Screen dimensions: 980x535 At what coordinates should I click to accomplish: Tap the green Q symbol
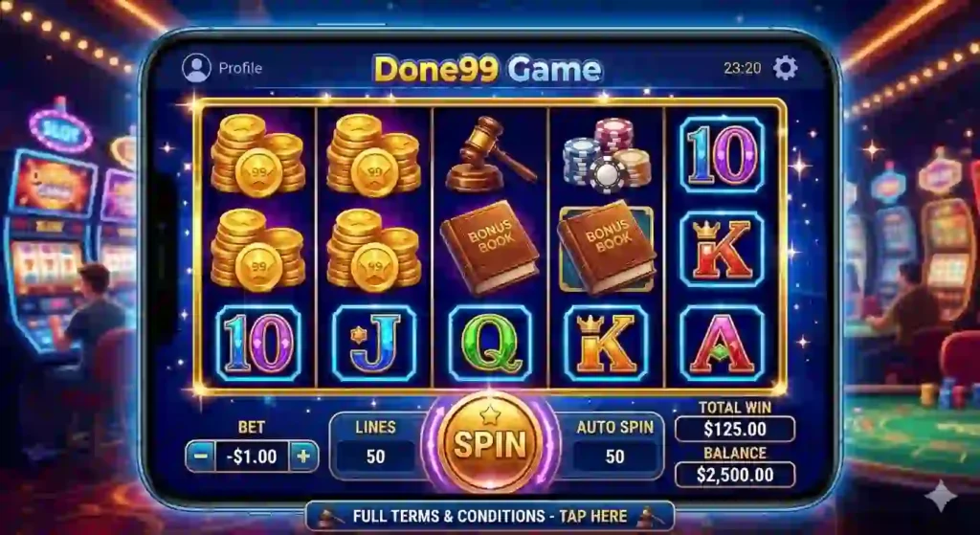pyautogui.click(x=491, y=344)
